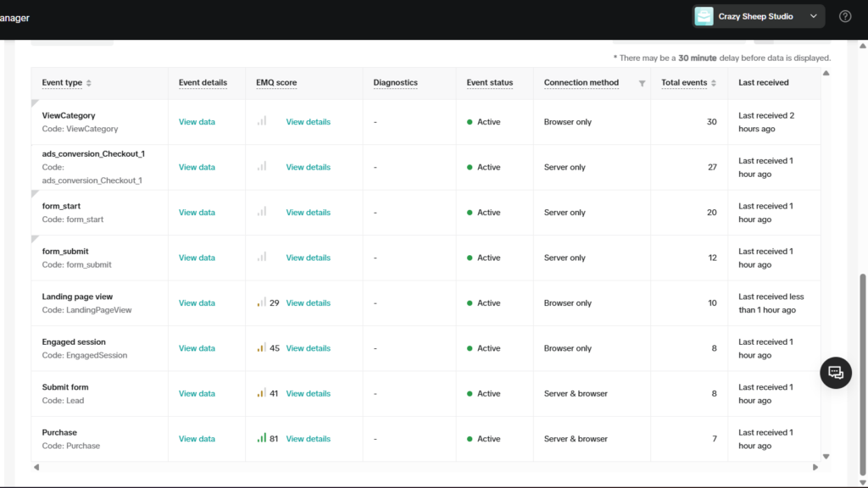Click Engaged session EMQ score bars icon
The height and width of the screenshot is (488, 868).
click(262, 348)
